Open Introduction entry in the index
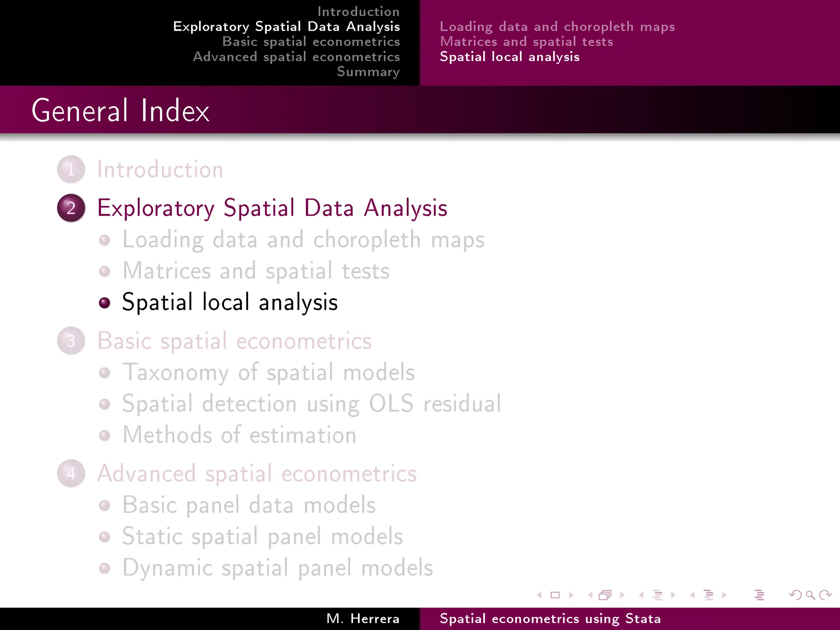Viewport: 840px width, 630px height. coord(160,169)
